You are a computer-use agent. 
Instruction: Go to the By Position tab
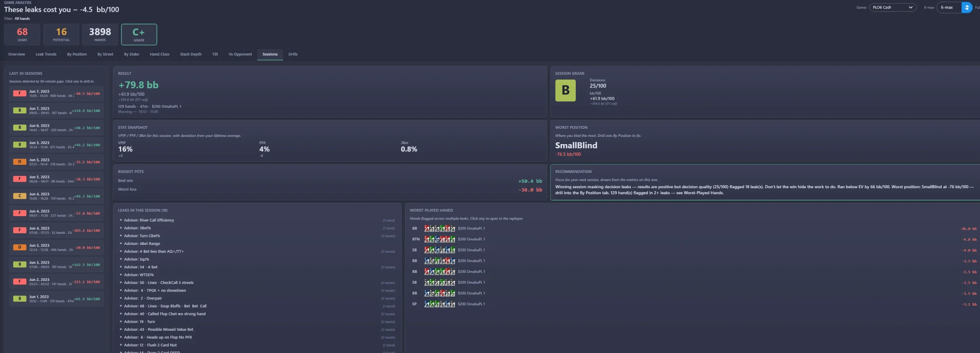point(77,54)
